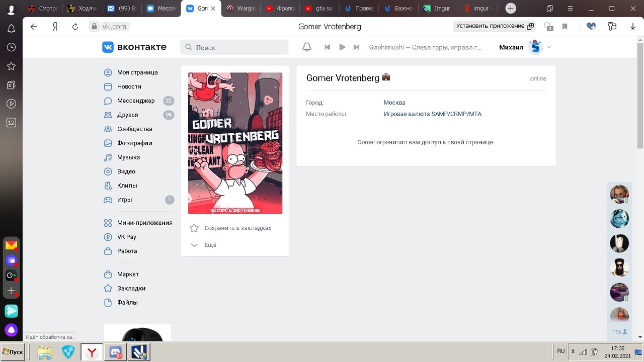The image size is (644, 362).
Task: Open the Music section icon
Action: coord(108,157)
